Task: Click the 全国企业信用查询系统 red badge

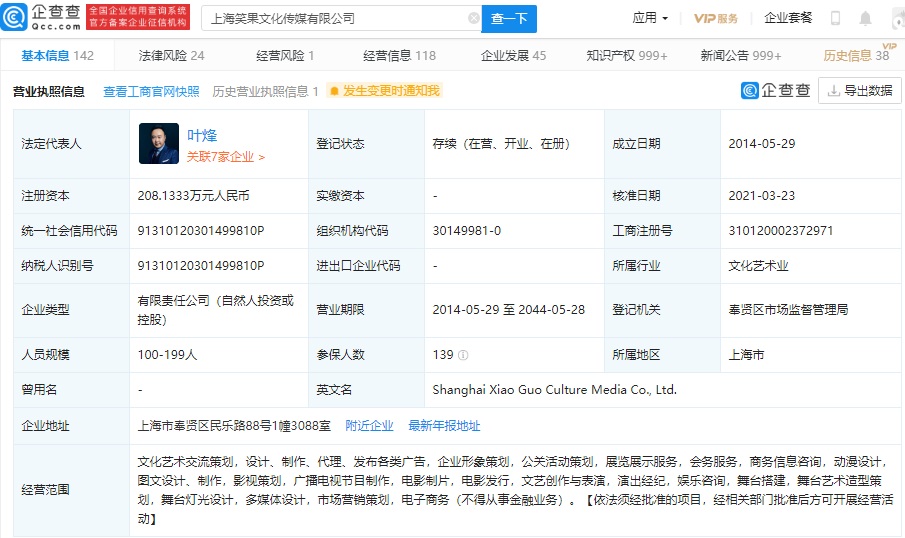Action: 137,17
